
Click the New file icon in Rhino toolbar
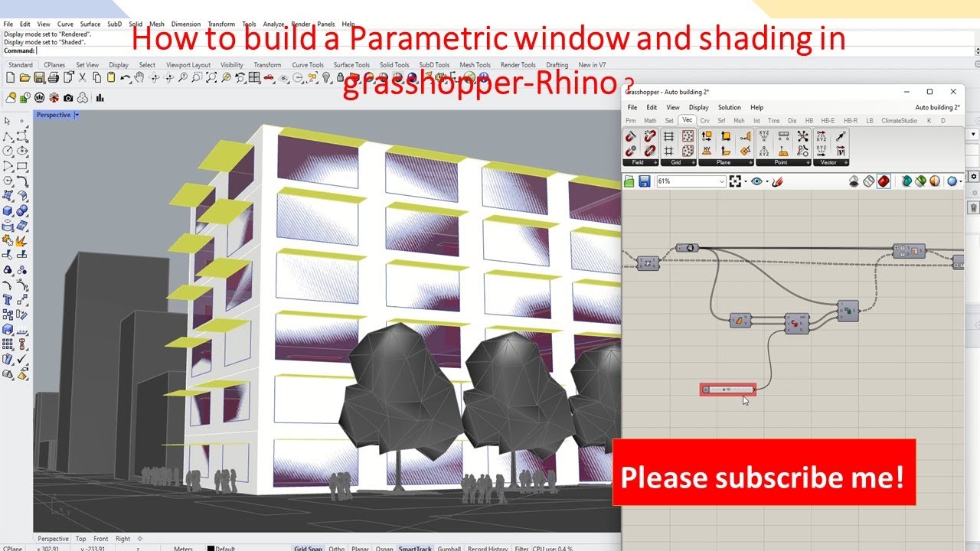pyautogui.click(x=11, y=77)
